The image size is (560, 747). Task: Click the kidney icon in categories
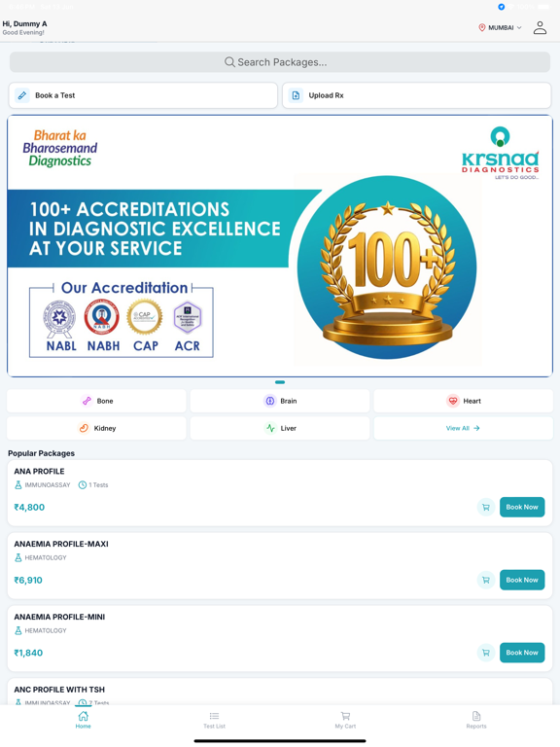coord(84,428)
